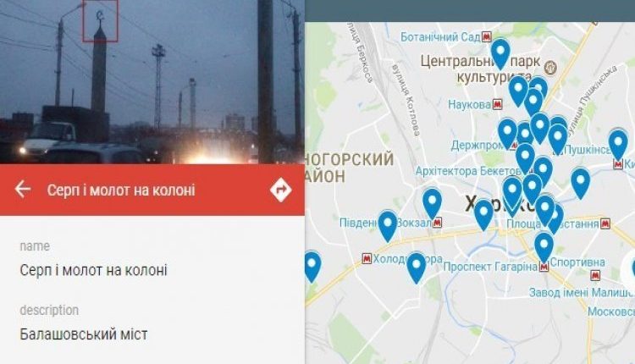Click the Завод імені Малишева label
The width and height of the screenshot is (635, 364).
(582, 292)
